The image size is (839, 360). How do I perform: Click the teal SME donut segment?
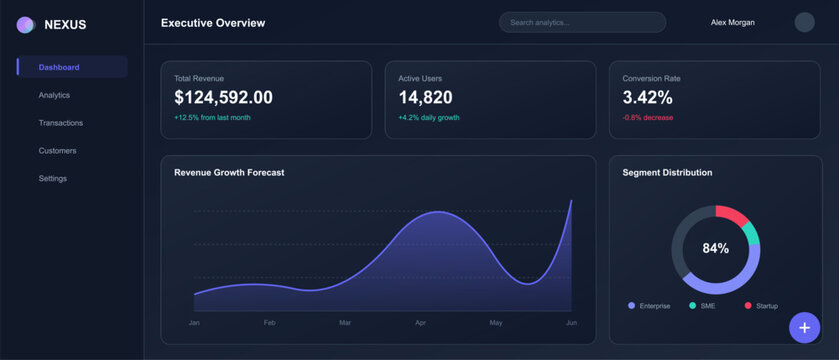752,233
